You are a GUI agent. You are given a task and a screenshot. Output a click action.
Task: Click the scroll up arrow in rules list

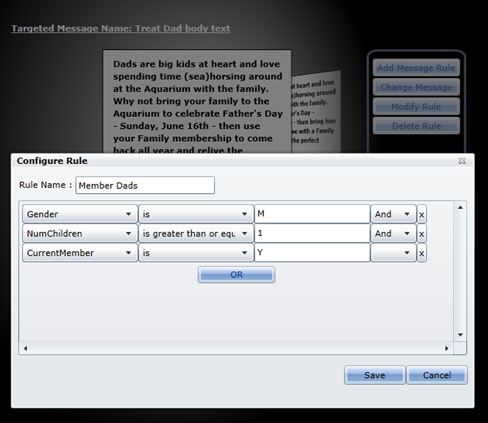[460, 208]
